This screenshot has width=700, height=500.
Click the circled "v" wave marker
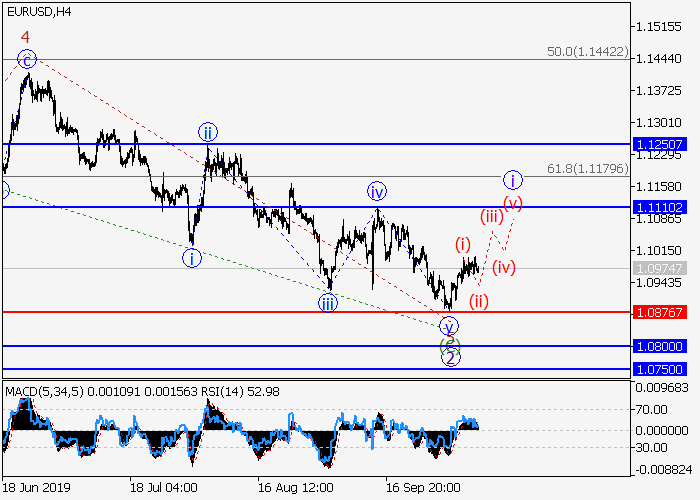click(450, 326)
